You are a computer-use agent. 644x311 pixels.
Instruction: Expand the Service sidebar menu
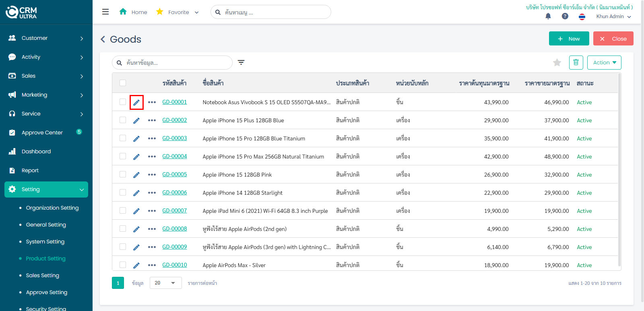[46, 113]
